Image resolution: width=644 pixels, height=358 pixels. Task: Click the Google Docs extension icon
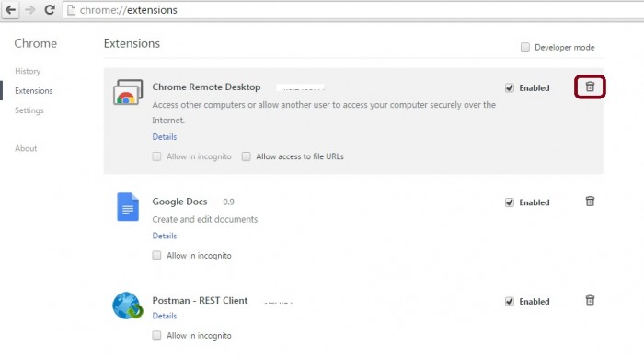[x=128, y=207]
